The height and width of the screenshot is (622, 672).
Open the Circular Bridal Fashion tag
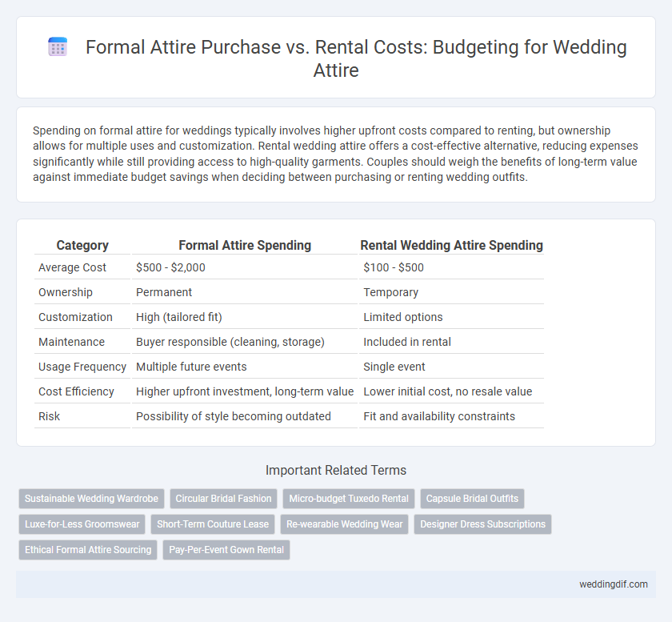(x=223, y=499)
